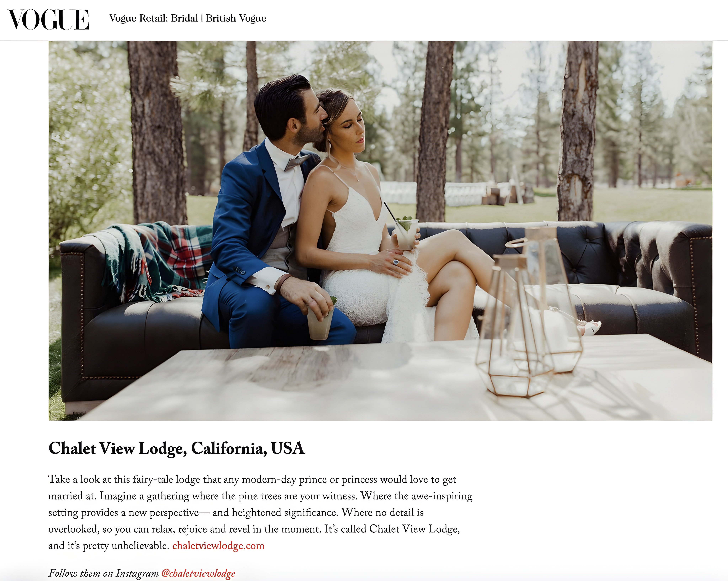Open the @chaletviewlodge Instagram handle link

[x=198, y=573]
